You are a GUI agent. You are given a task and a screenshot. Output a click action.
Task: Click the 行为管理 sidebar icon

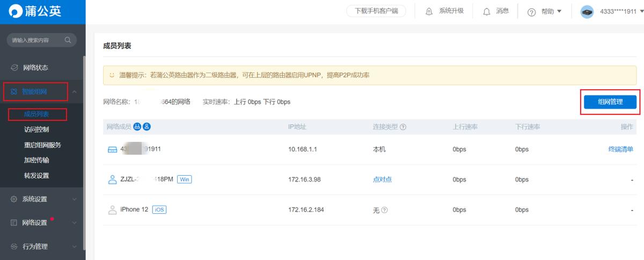[14, 247]
